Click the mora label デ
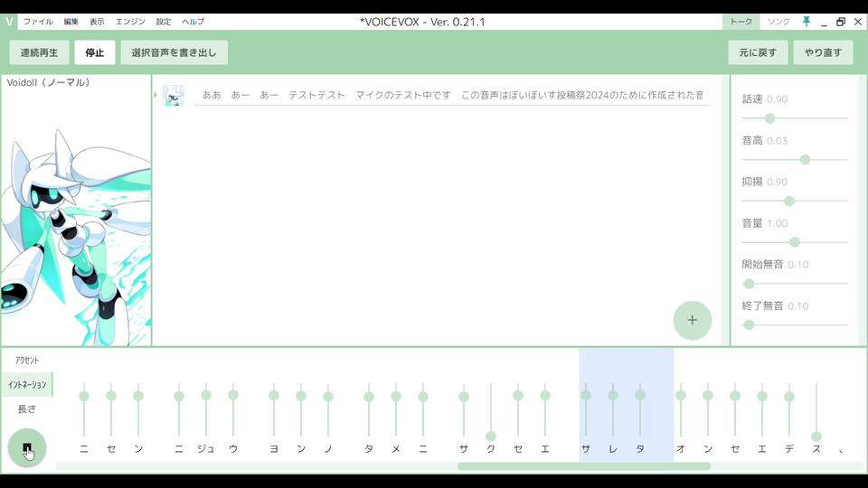The width and height of the screenshot is (868, 488). (x=789, y=449)
